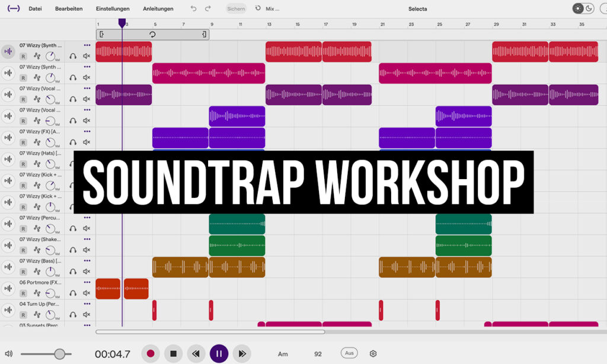Click the volume knob of 07 Wizzy (FX) track
This screenshot has height=364, width=607.
50,142
